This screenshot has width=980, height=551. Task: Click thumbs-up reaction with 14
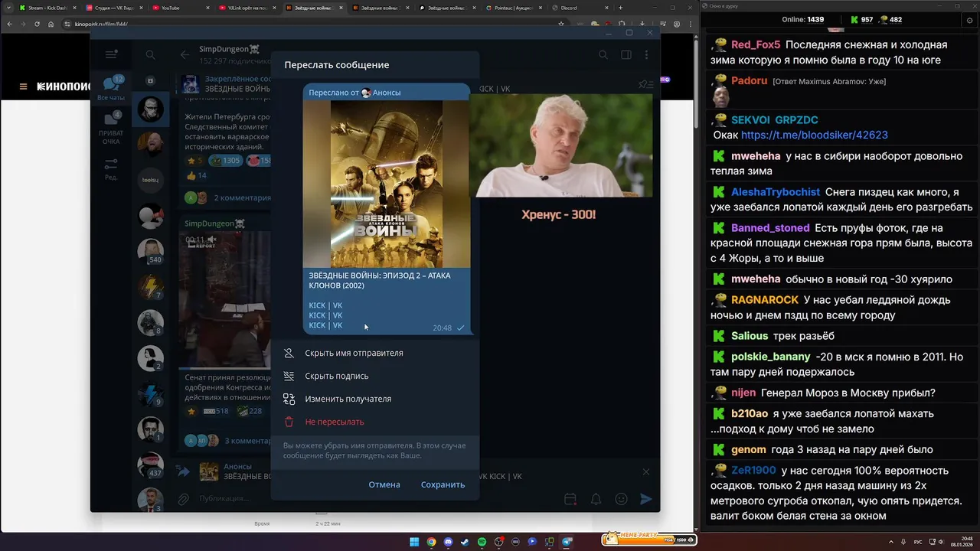tap(197, 175)
